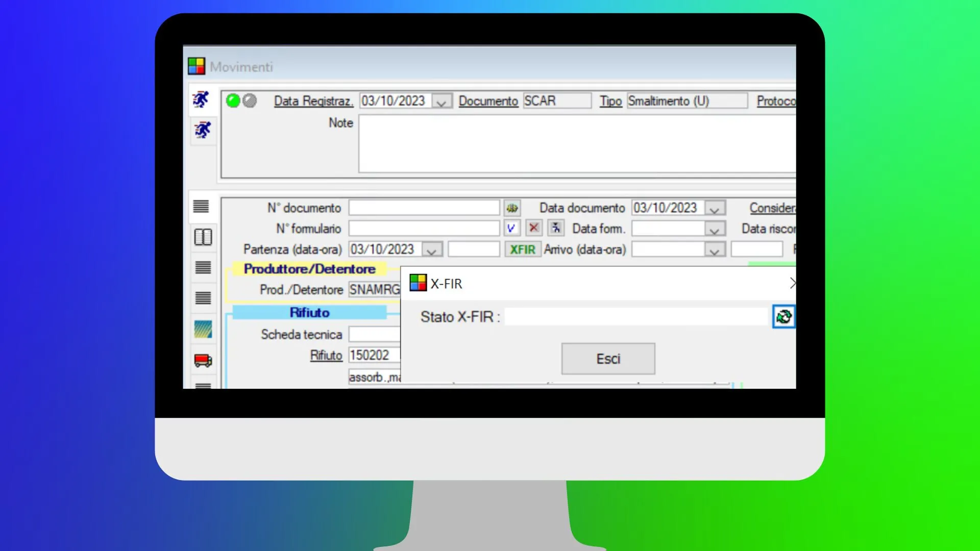Click the first running figure sidebar icon
This screenshot has height=551, width=980.
202,99
